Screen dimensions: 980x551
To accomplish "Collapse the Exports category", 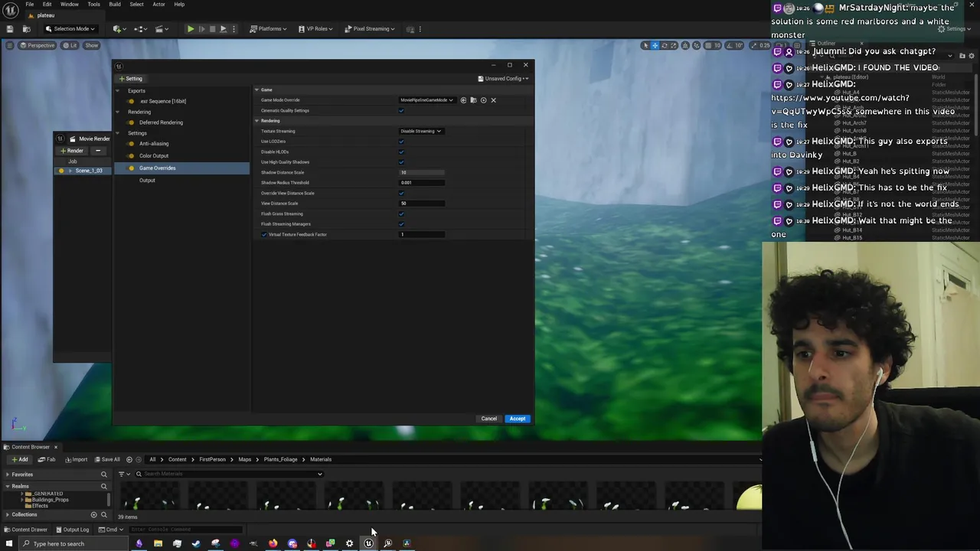I will click(x=118, y=91).
